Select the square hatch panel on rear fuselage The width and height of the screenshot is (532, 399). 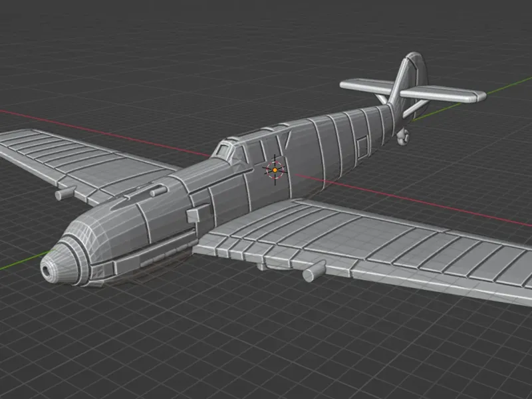[362, 147]
